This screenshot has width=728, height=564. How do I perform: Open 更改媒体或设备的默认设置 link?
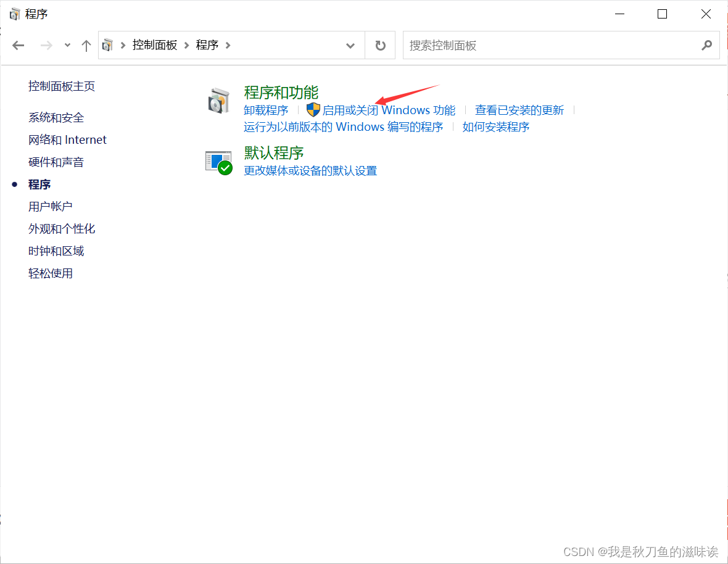(x=310, y=171)
